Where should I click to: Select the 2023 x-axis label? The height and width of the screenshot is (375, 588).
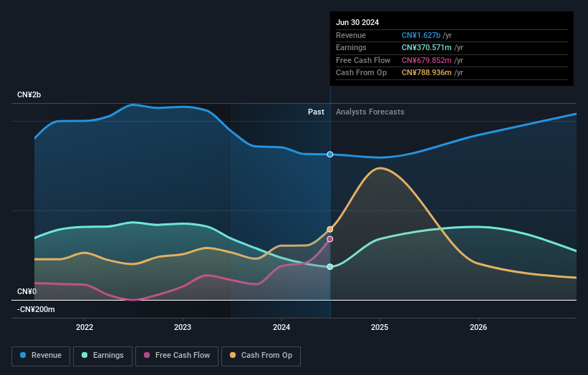(183, 327)
